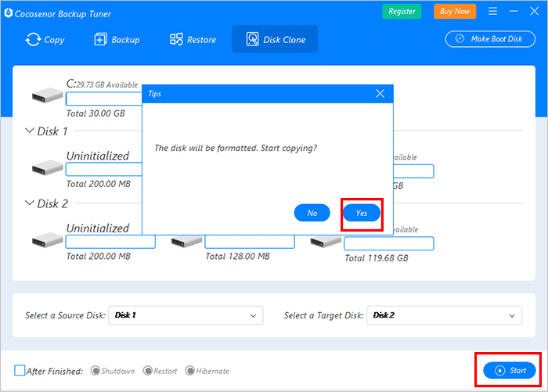Open the Select a Target Disk dropdown

444,315
